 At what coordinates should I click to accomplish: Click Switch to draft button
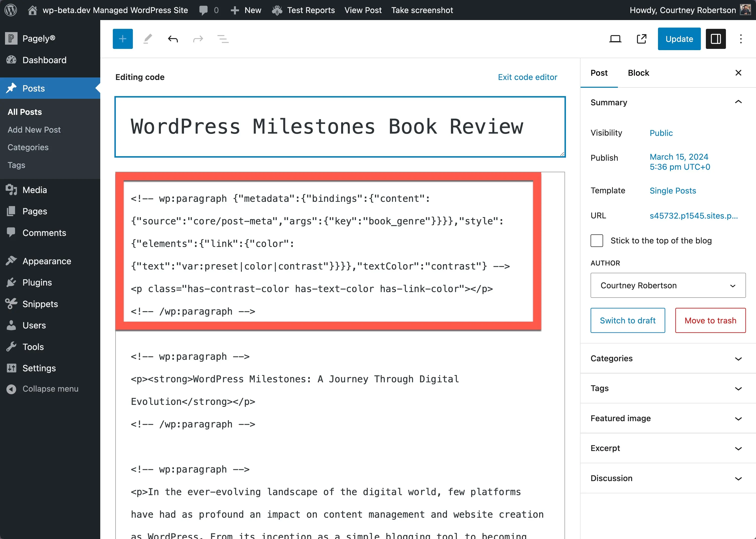pos(628,320)
